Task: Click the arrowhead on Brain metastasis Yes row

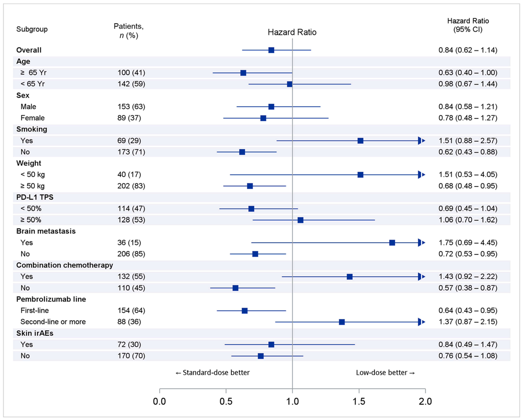Action: [x=421, y=243]
